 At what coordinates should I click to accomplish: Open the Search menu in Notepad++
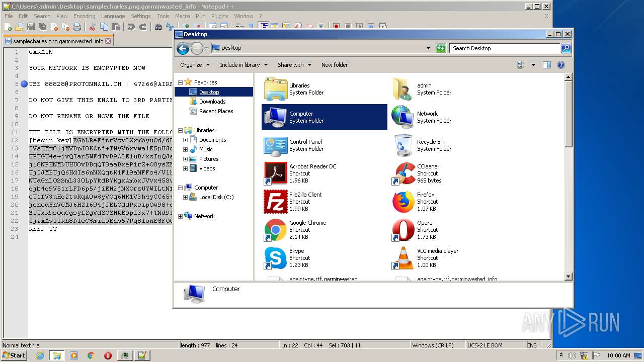pos(42,16)
